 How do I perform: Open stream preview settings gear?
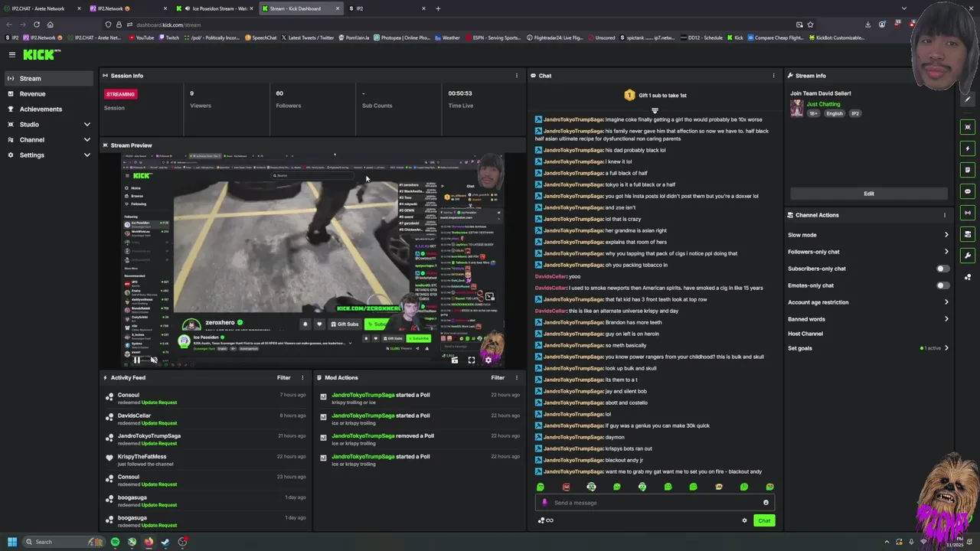pyautogui.click(x=488, y=360)
